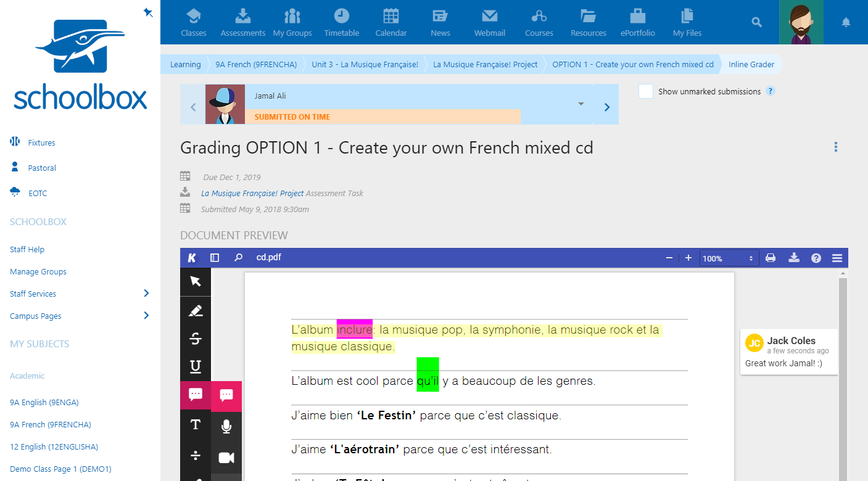The width and height of the screenshot is (868, 481).
Task: Choose the video comment option
Action: 226,458
